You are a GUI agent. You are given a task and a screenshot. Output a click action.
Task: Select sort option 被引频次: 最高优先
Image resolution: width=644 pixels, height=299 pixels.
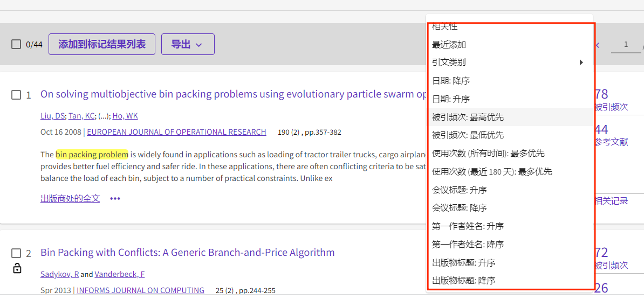point(510,117)
